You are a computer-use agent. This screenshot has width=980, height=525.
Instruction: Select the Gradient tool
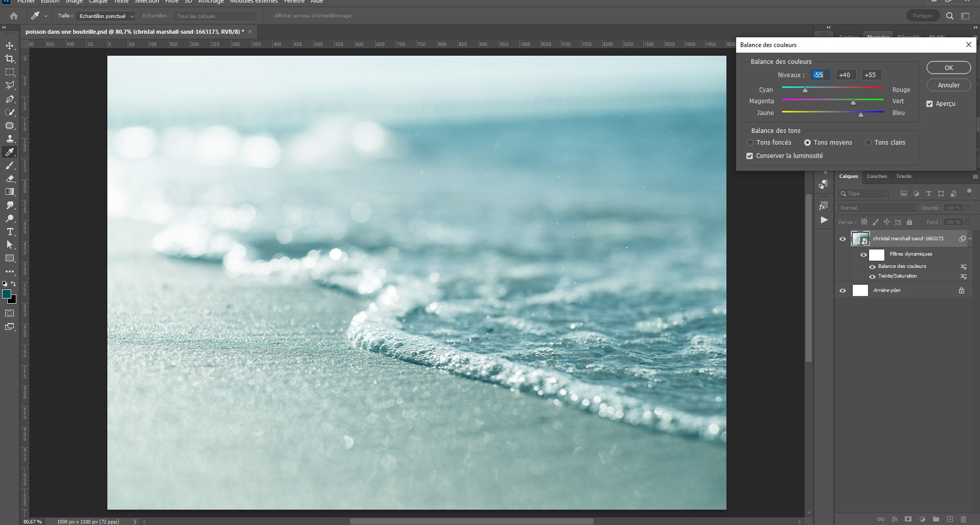point(10,192)
